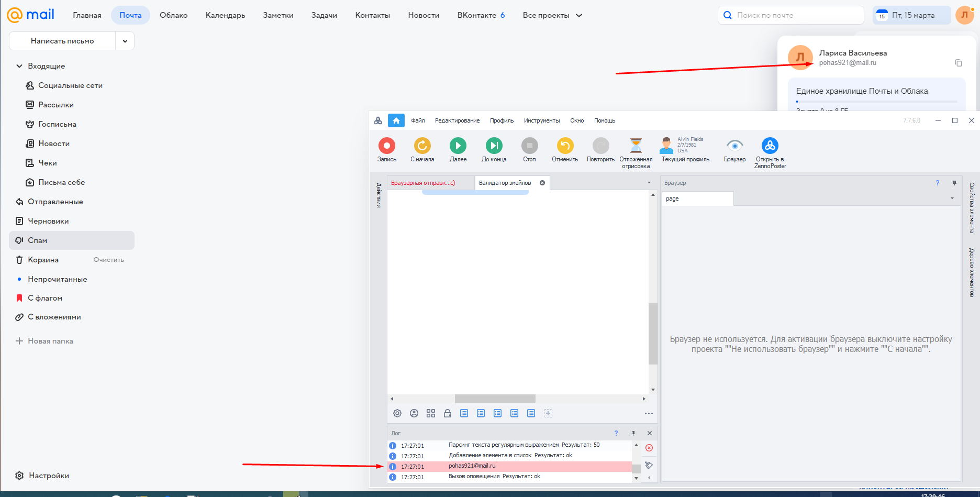Clear log with the broom icon
Screen dimensions: 980x497
(x=649, y=465)
